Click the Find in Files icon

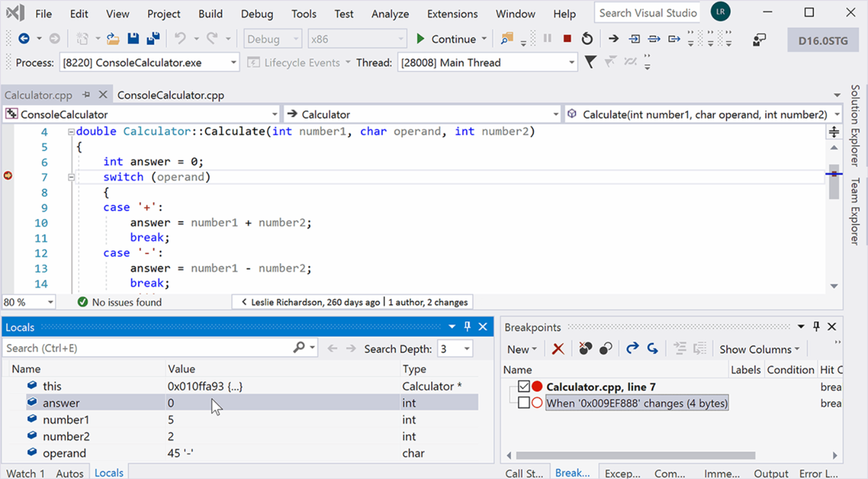tap(507, 39)
